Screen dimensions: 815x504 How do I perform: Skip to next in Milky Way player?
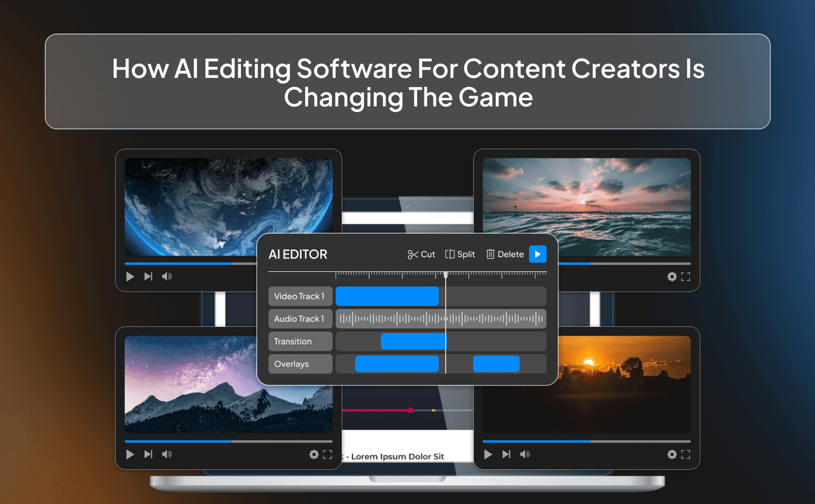(x=148, y=454)
